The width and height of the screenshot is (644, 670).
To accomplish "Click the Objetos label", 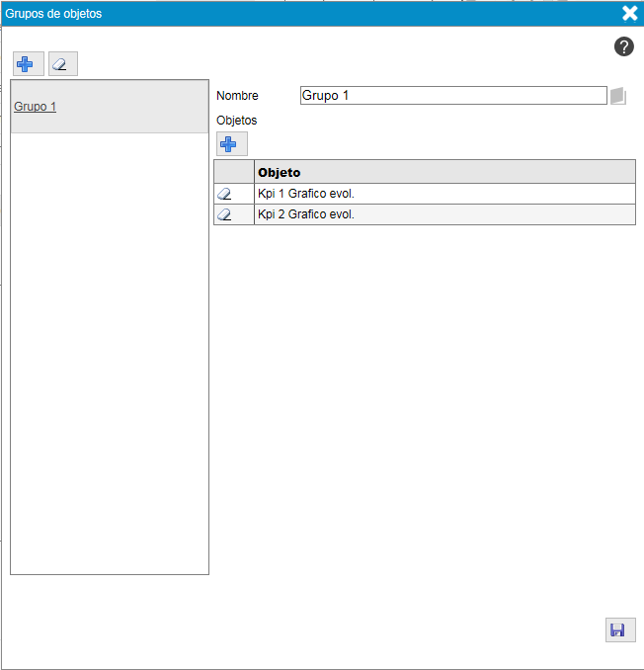I will pos(236,120).
